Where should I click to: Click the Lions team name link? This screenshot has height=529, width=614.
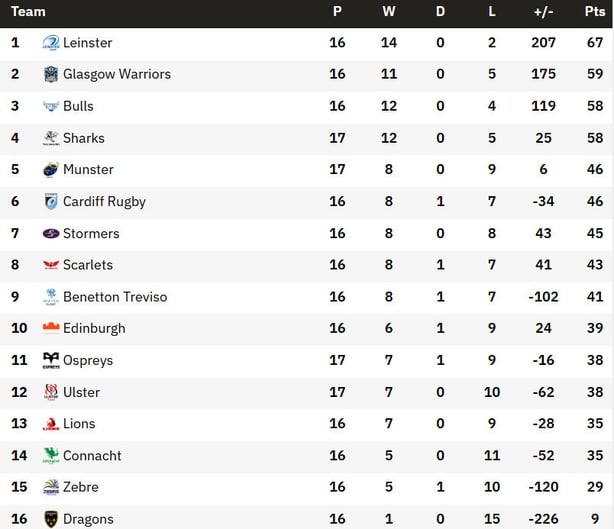79,424
